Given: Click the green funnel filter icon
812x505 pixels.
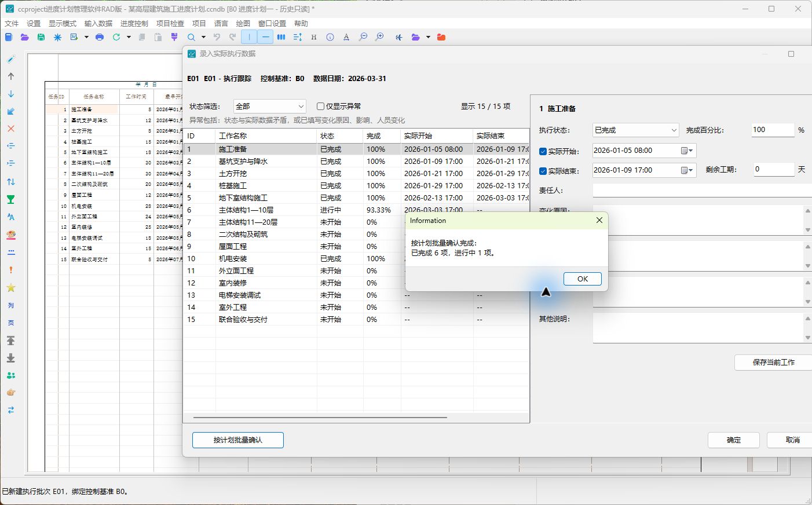Looking at the screenshot, I should pyautogui.click(x=11, y=199).
